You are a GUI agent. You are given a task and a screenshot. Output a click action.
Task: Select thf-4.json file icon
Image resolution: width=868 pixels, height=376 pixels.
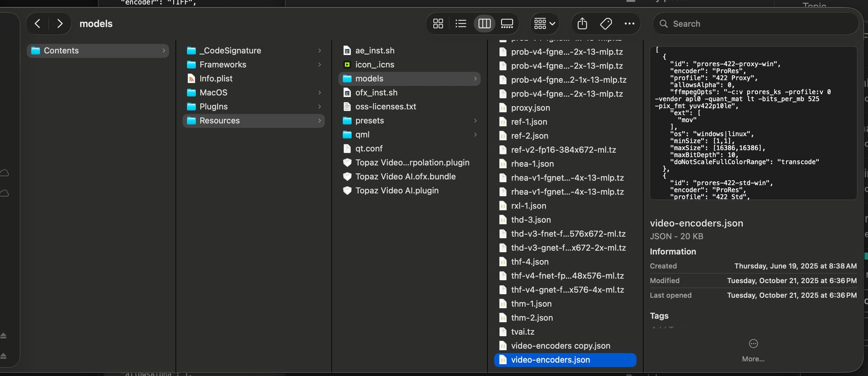coord(503,262)
